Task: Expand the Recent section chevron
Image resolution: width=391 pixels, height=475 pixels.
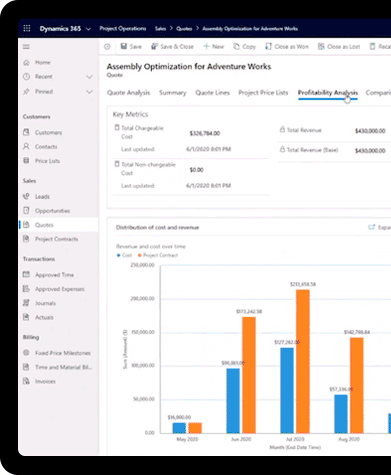Action: click(x=89, y=77)
